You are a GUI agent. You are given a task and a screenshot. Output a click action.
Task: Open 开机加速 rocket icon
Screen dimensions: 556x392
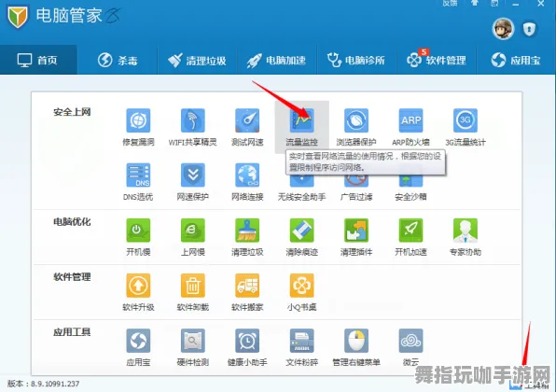pyautogui.click(x=410, y=231)
